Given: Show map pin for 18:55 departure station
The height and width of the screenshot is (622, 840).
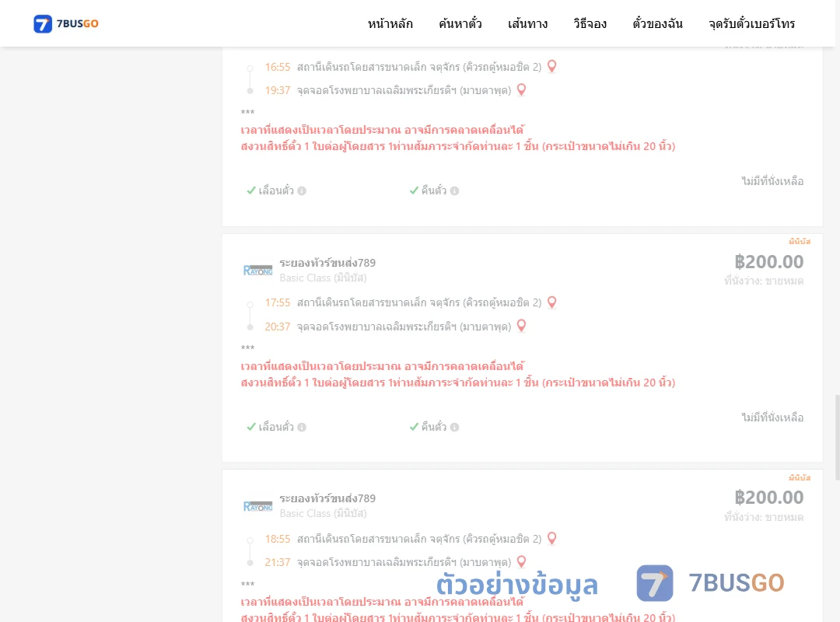Looking at the screenshot, I should (x=551, y=539).
